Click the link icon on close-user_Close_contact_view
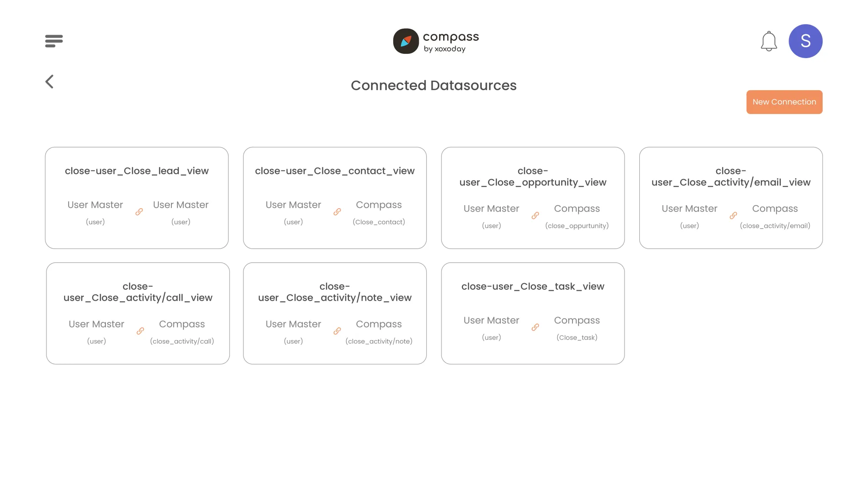Image resolution: width=868 pixels, height=488 pixels. [337, 212]
